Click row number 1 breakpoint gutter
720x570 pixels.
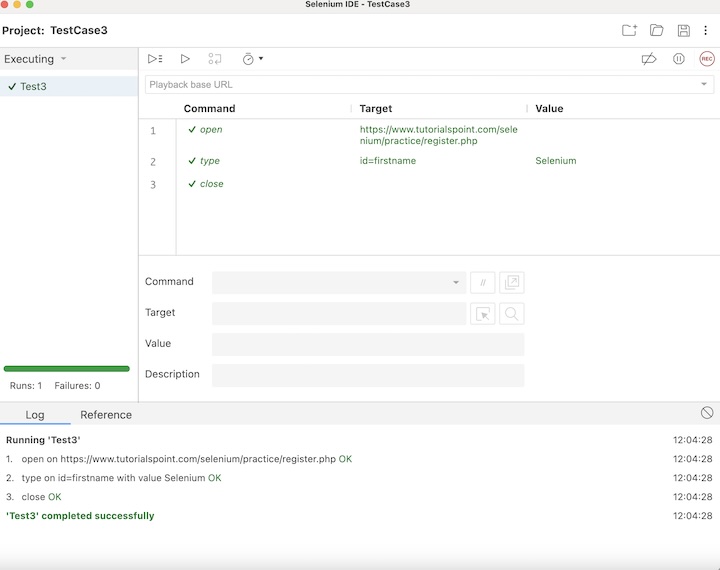(153, 131)
